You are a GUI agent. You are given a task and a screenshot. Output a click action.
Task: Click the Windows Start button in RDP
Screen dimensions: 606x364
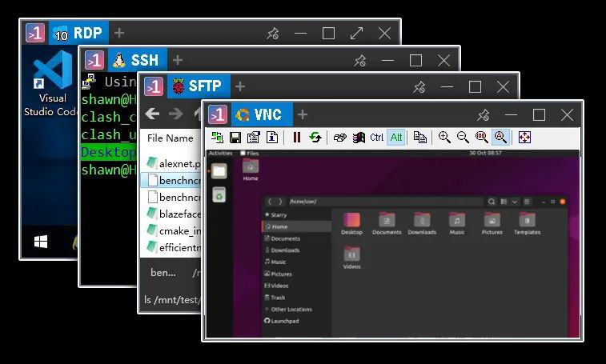pos(40,240)
